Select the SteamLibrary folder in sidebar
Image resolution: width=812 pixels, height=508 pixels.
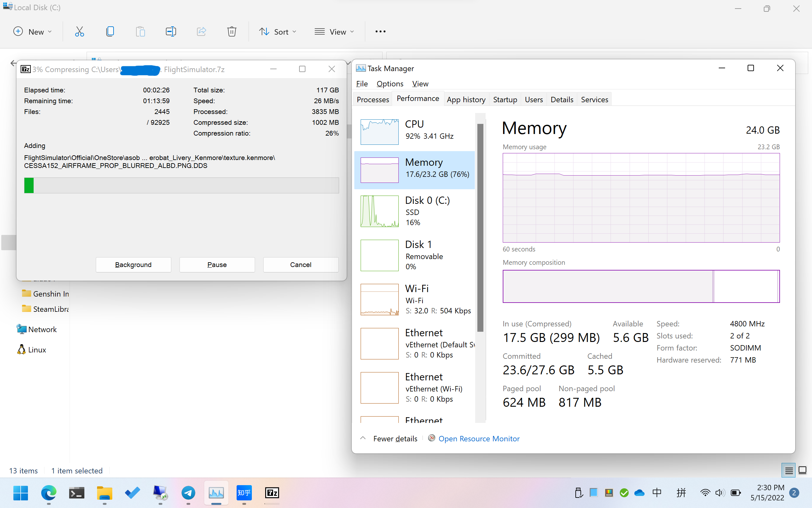(x=45, y=309)
